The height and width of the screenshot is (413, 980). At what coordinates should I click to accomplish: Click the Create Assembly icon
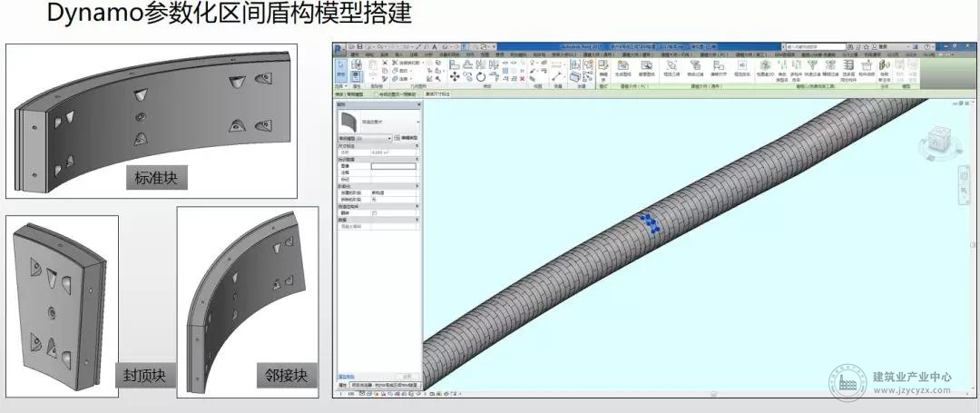coord(575,64)
